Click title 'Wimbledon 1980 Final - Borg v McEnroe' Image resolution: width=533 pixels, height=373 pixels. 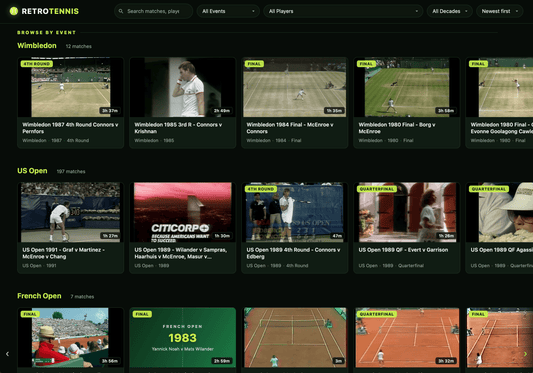point(397,128)
